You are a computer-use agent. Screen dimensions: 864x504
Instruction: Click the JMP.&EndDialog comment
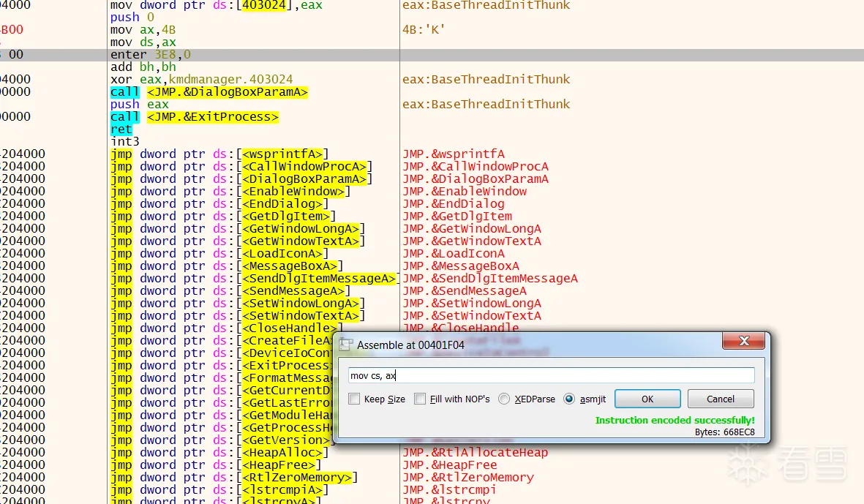pos(454,204)
